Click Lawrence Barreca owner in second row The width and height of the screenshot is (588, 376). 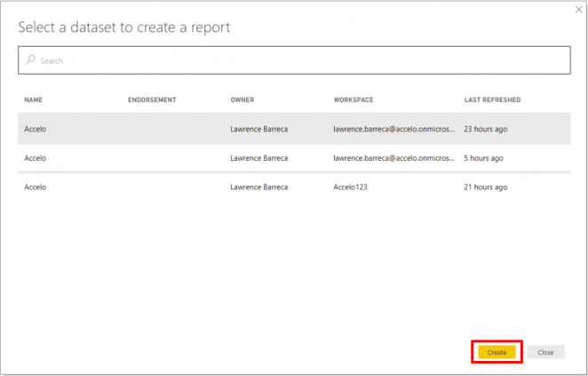258,158
